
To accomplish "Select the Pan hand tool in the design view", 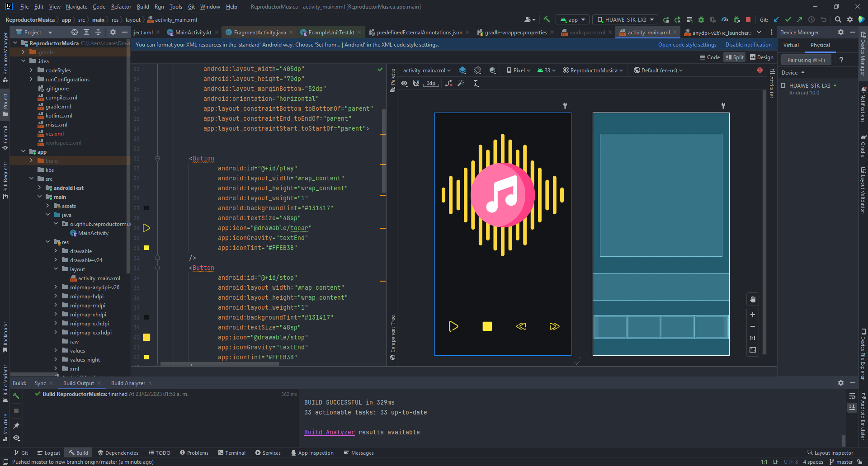I will pyautogui.click(x=753, y=299).
